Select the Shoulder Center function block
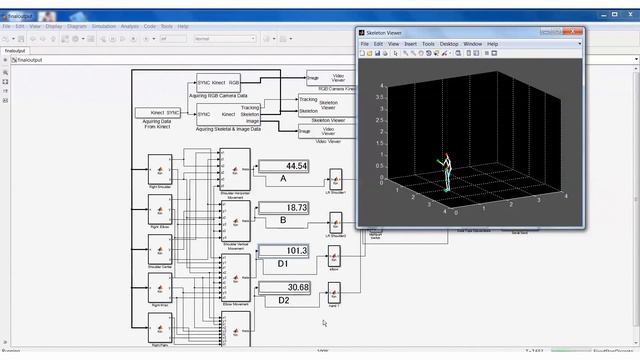Image resolution: width=640 pixels, height=360 pixels. click(x=160, y=249)
